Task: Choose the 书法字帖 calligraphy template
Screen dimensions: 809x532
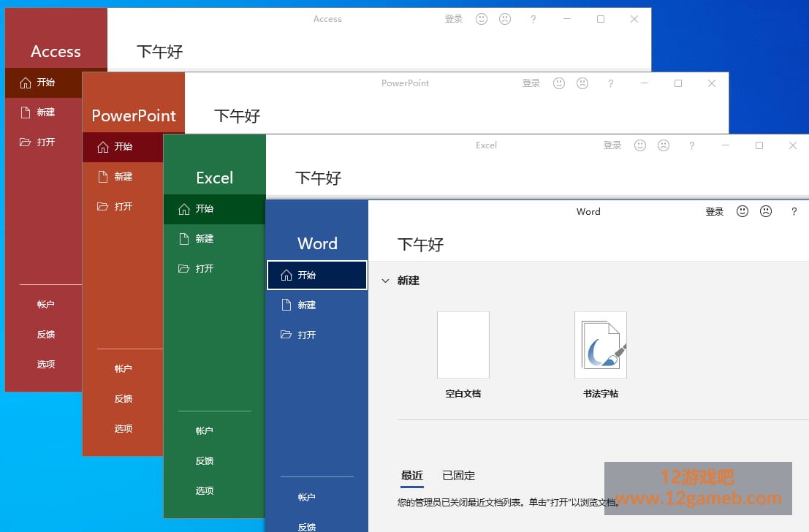Action: 601,355
